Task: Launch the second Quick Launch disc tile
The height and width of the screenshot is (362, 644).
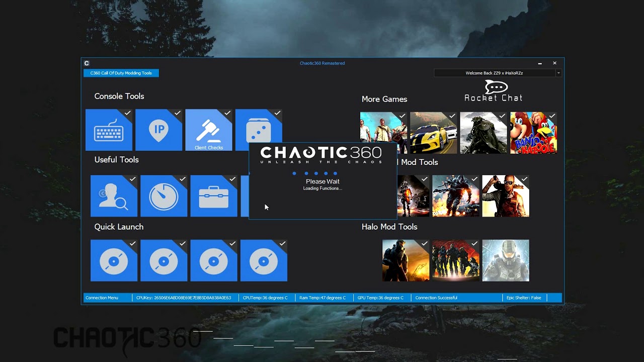Action: point(164,260)
